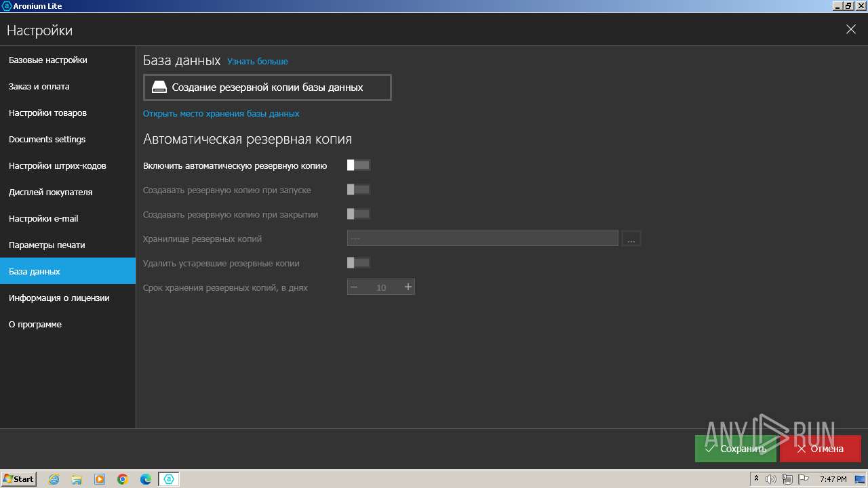
Task: Open Documents settings section
Action: click(x=68, y=140)
